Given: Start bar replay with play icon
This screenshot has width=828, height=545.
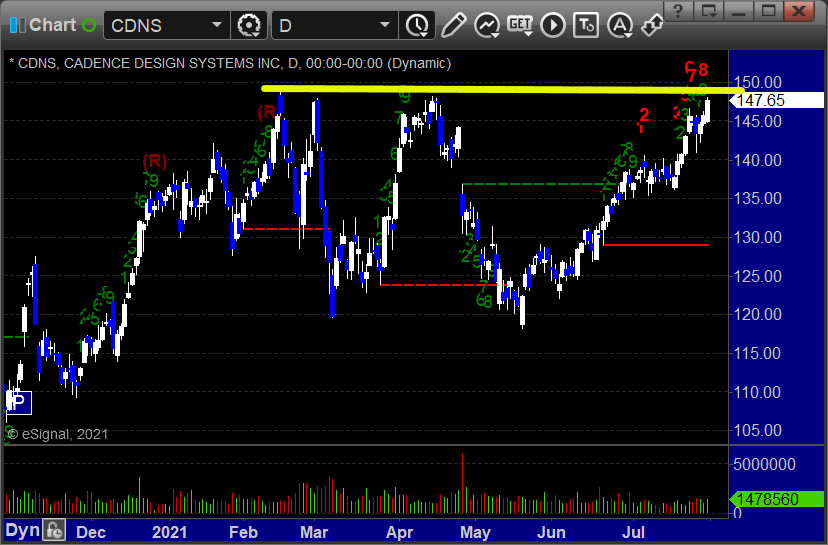Looking at the screenshot, I should pyautogui.click(x=553, y=25).
